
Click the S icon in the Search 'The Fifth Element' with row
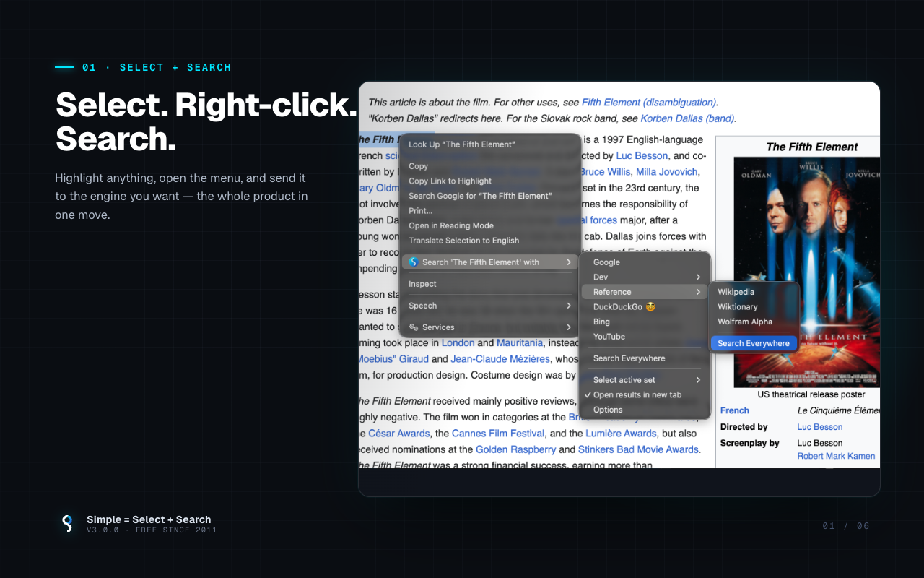414,262
